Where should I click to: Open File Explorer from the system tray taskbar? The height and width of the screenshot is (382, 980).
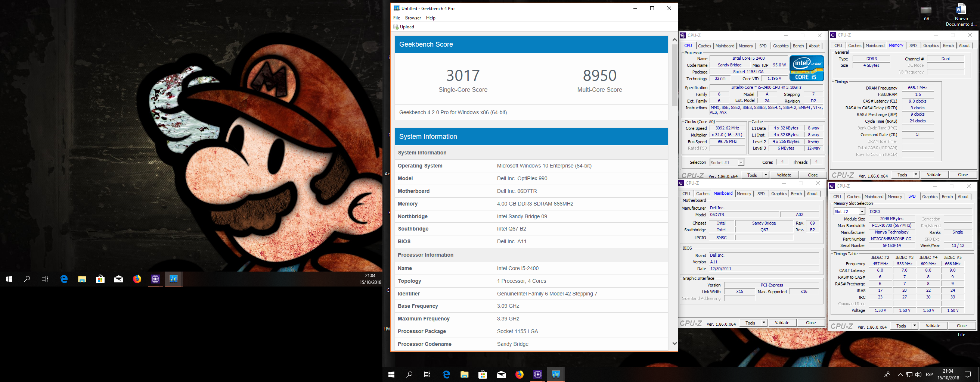tap(465, 375)
